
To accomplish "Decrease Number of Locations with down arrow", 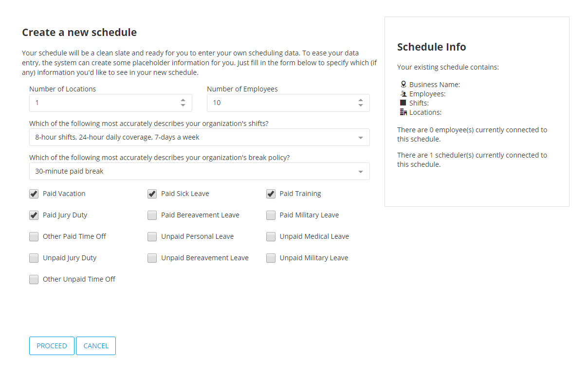I will (183, 106).
